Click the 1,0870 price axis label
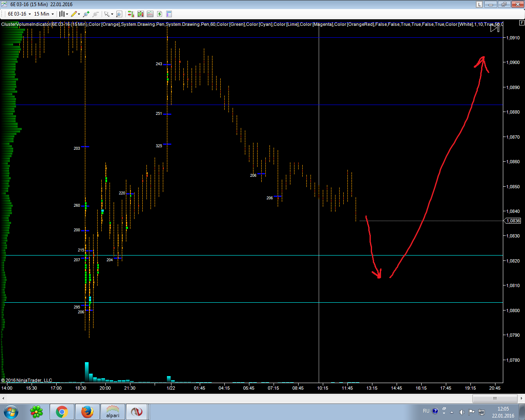 point(513,137)
